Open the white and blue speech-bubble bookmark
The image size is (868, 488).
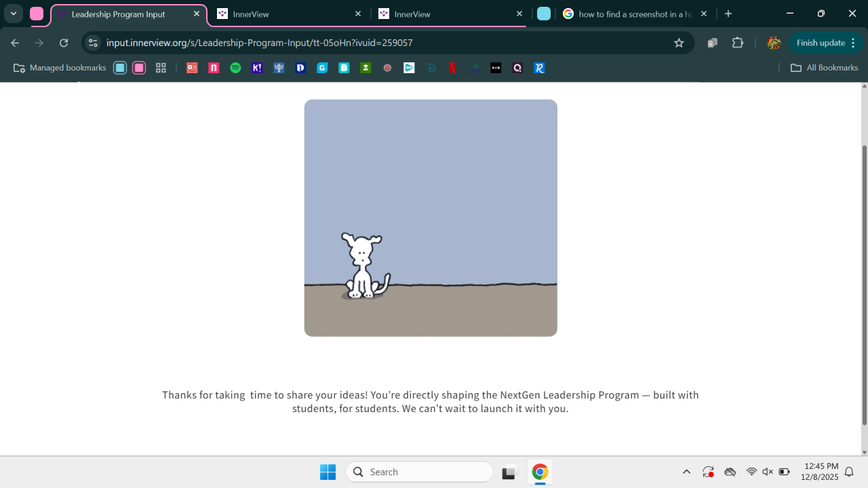click(x=409, y=68)
